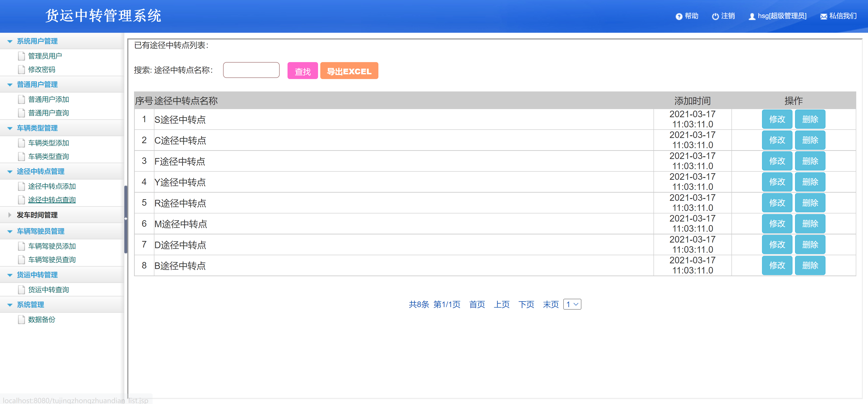Collapse the 货运中转管理 section
Viewport: 868px width, 404px height.
tap(10, 275)
